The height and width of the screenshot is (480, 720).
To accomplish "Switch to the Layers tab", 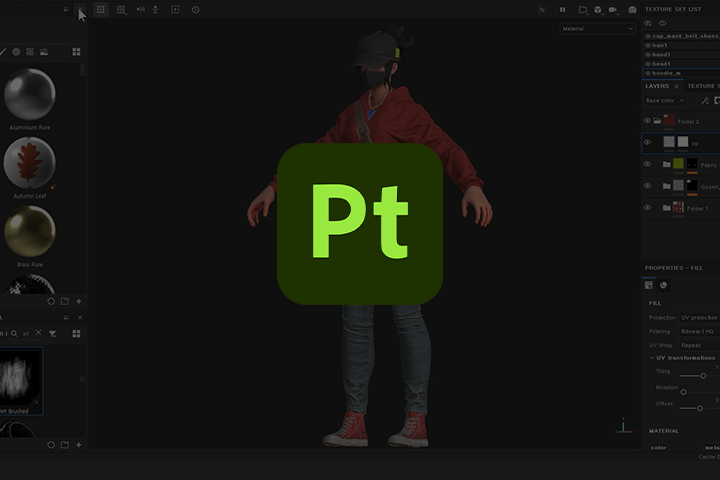I will click(657, 86).
